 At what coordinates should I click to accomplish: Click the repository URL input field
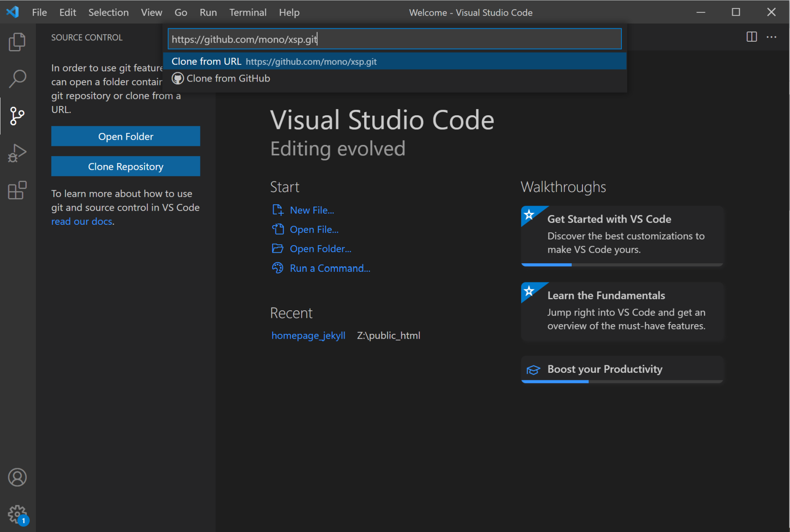(x=394, y=39)
